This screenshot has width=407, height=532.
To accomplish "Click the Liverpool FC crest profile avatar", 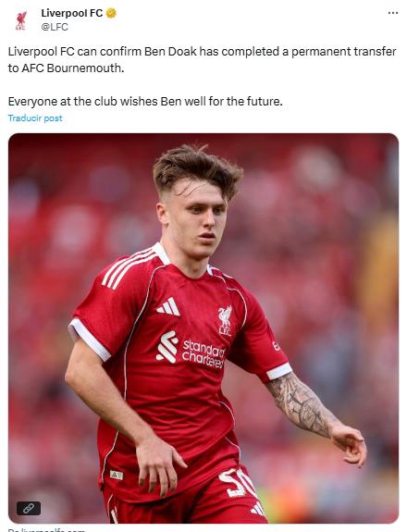I will pyautogui.click(x=21, y=20).
